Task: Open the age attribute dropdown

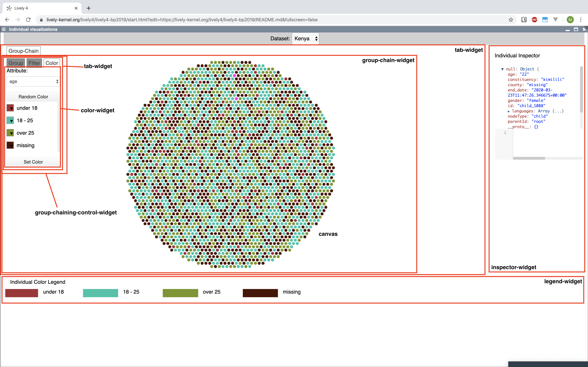Action: click(x=33, y=82)
